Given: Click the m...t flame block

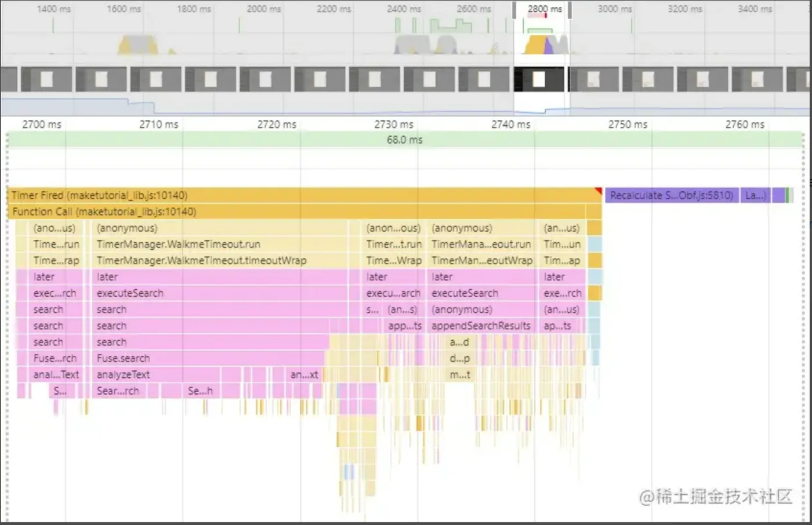Looking at the screenshot, I should [459, 374].
